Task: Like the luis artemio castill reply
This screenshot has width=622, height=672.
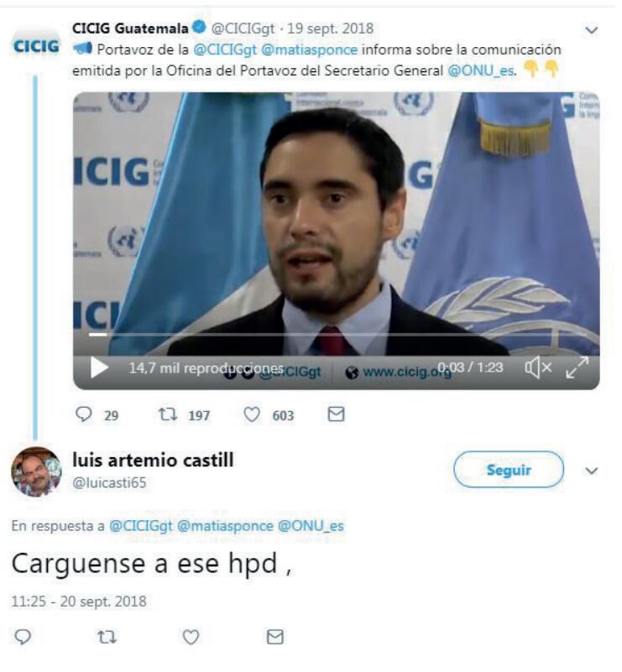Action: [191, 638]
